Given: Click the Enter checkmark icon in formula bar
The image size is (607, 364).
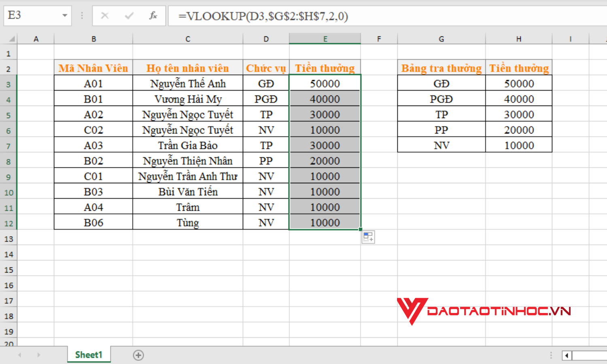Looking at the screenshot, I should 129,16.
